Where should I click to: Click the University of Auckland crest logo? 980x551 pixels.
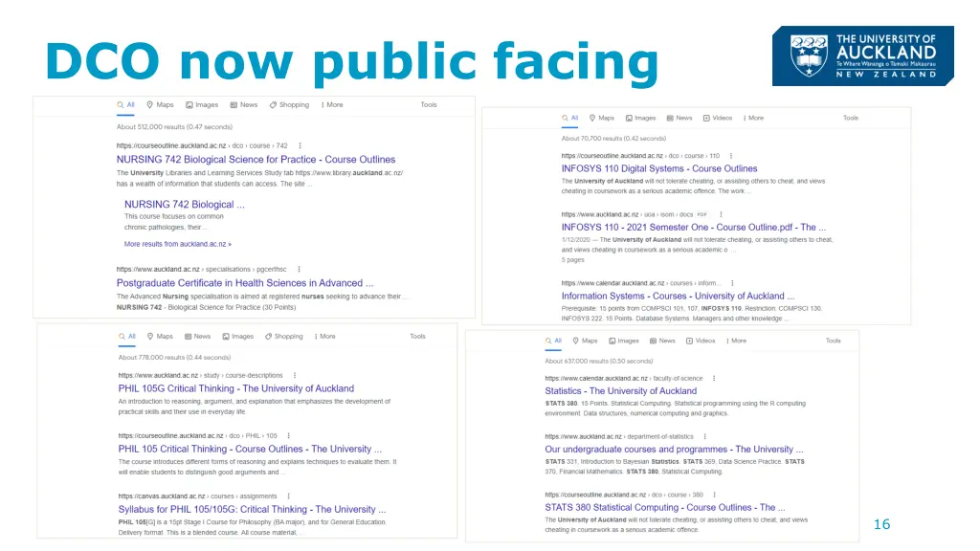click(x=809, y=55)
